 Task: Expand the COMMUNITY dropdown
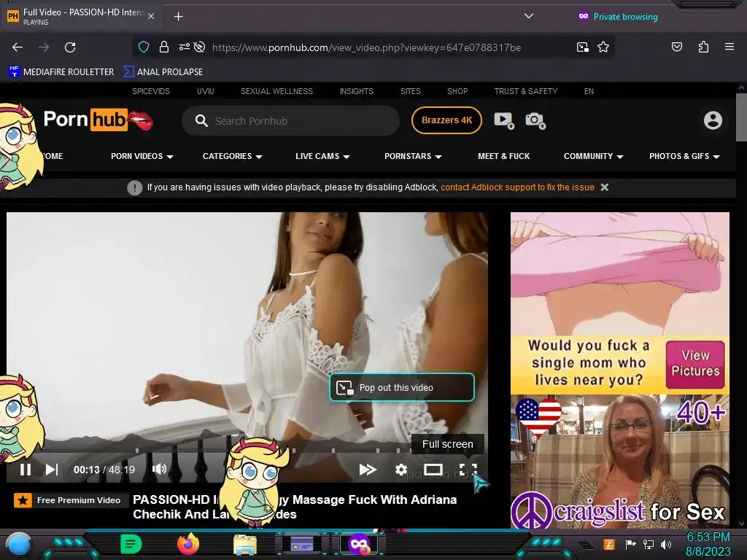(x=593, y=156)
